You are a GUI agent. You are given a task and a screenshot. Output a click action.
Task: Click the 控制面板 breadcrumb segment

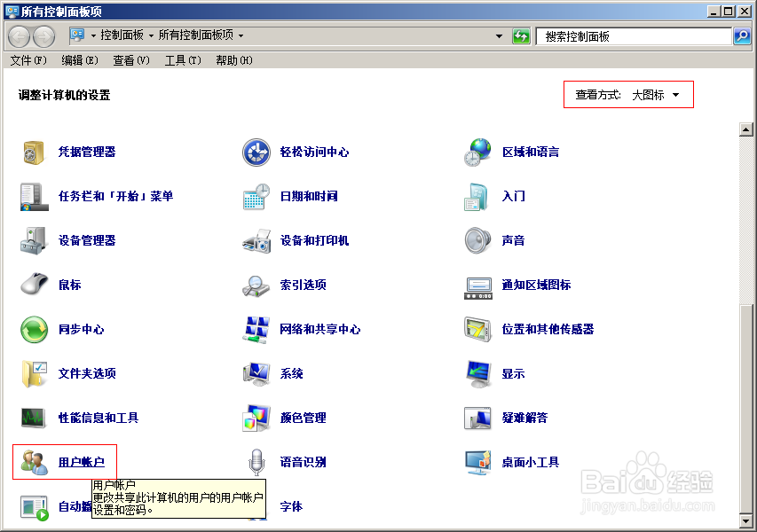[x=122, y=35]
